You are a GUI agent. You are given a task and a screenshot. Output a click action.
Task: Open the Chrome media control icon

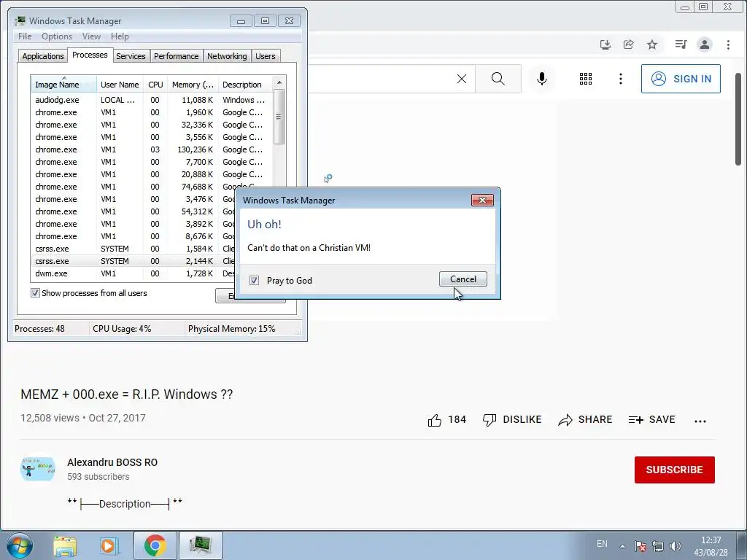click(681, 44)
